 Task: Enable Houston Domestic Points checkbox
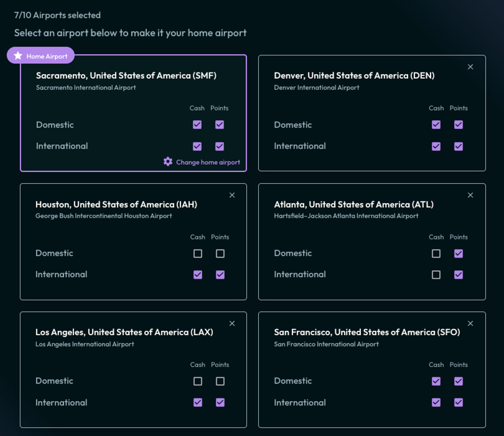click(x=220, y=253)
